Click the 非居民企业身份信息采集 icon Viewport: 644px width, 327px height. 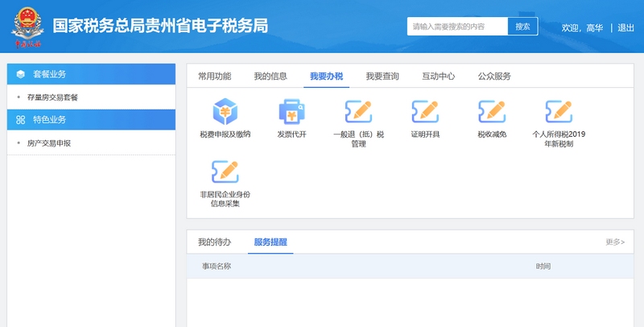(x=225, y=172)
